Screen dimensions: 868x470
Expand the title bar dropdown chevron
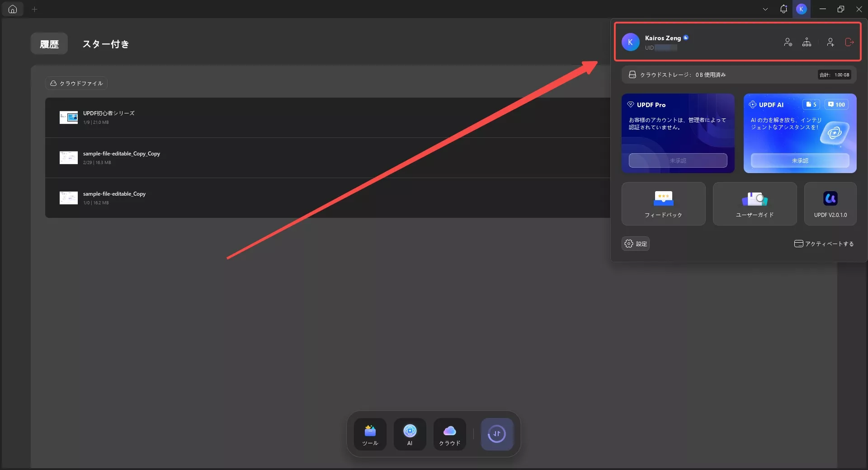(765, 9)
